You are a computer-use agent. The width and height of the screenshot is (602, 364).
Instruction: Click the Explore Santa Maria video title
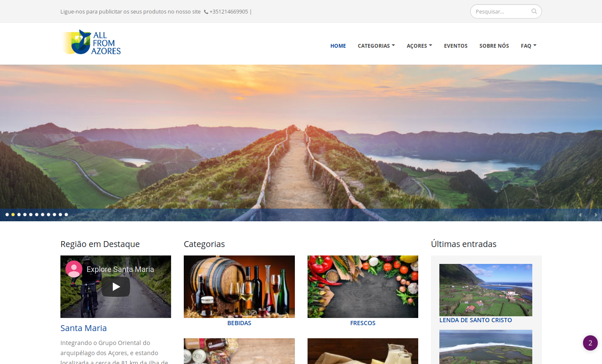click(x=120, y=269)
